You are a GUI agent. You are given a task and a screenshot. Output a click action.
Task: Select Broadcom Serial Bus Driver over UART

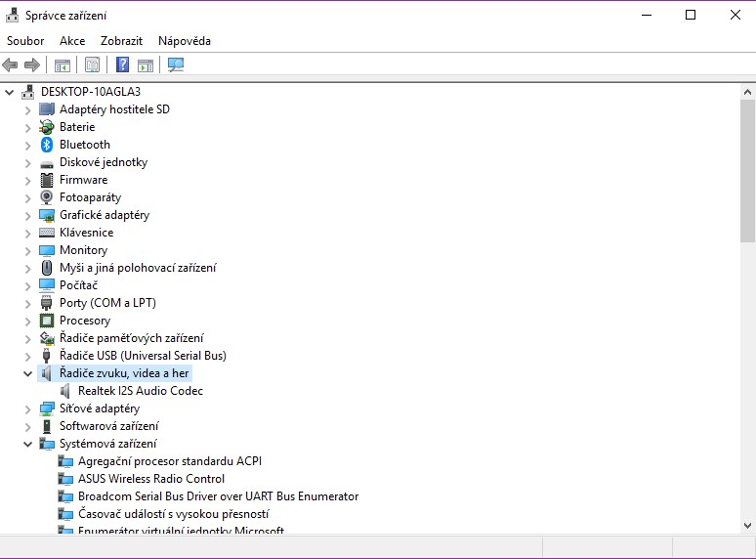pyautogui.click(x=219, y=496)
